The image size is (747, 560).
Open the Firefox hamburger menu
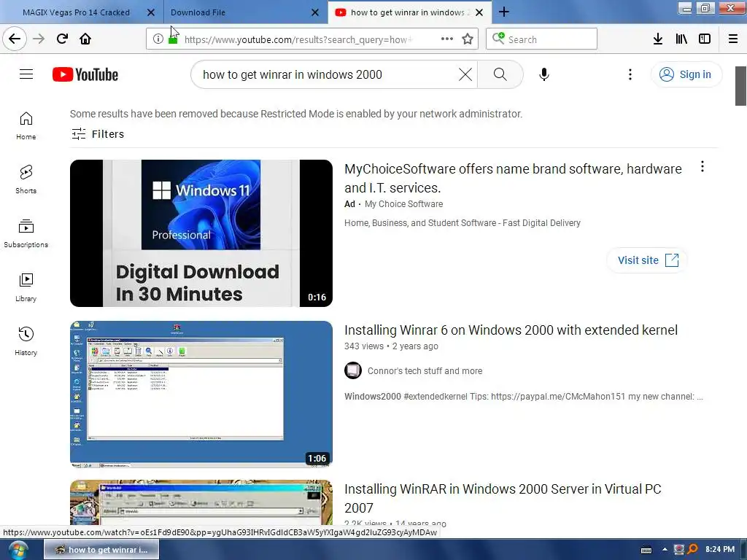click(733, 39)
